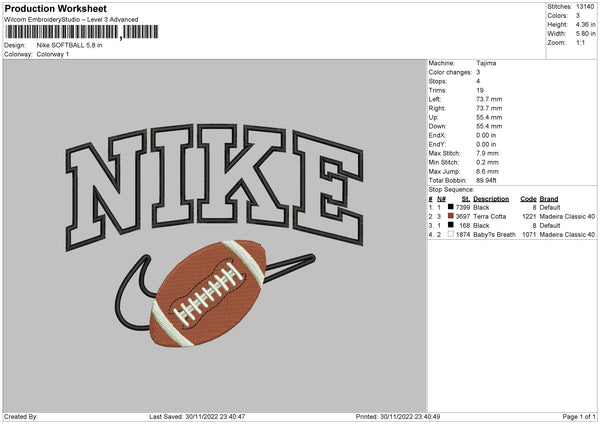Click the Min Stitch value 0.2 mm
600x424 pixels.
487,162
